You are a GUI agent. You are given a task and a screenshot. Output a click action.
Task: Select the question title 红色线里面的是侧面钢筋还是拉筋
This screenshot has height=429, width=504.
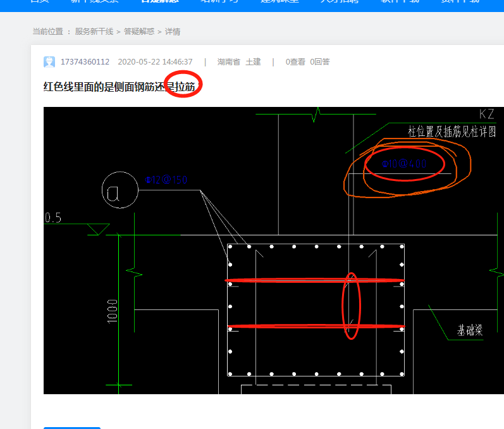tap(120, 87)
